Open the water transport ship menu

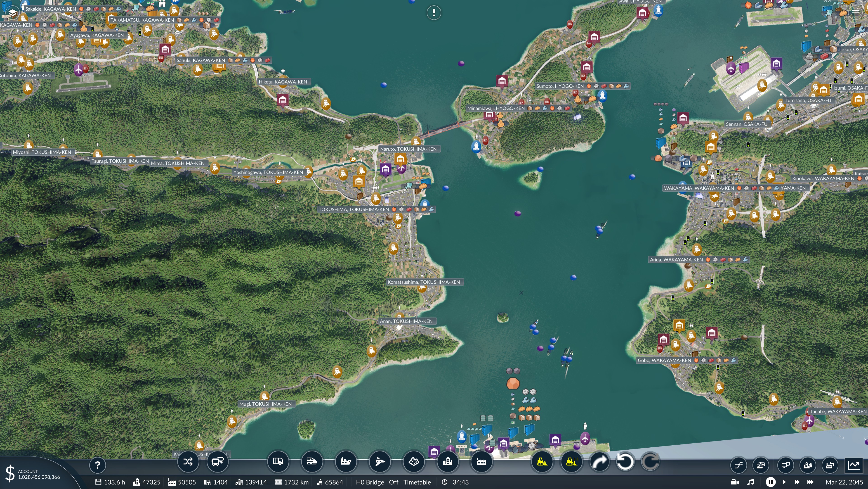click(x=346, y=462)
